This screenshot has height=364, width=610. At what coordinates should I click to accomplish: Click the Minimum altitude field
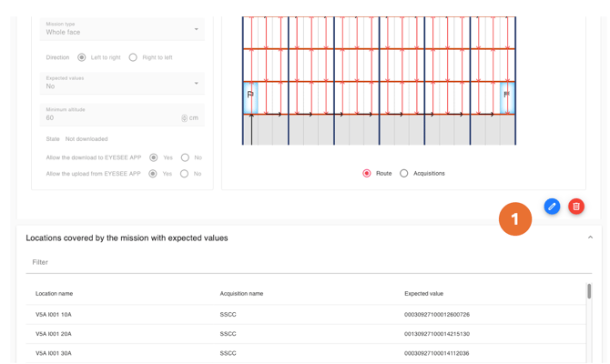pyautogui.click(x=109, y=118)
